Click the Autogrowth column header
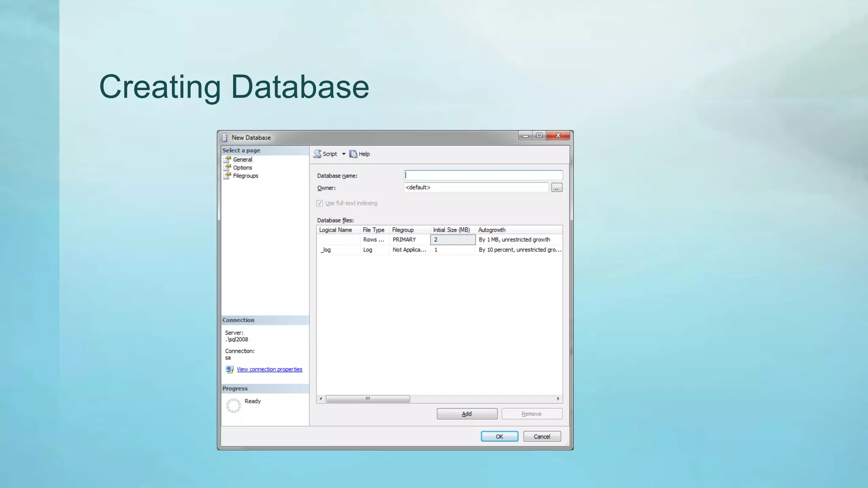Viewport: 868px width, 488px height. 519,230
